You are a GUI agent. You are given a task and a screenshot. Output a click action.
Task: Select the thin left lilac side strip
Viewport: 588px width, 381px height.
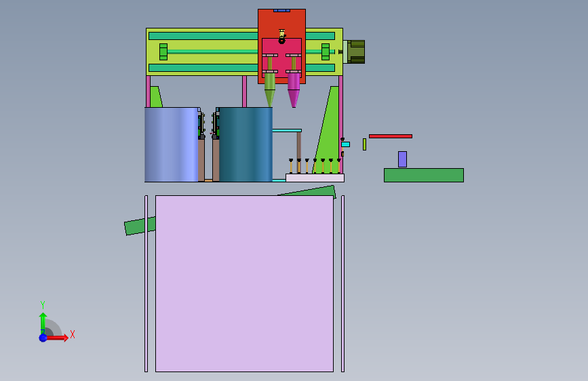coord(146,283)
